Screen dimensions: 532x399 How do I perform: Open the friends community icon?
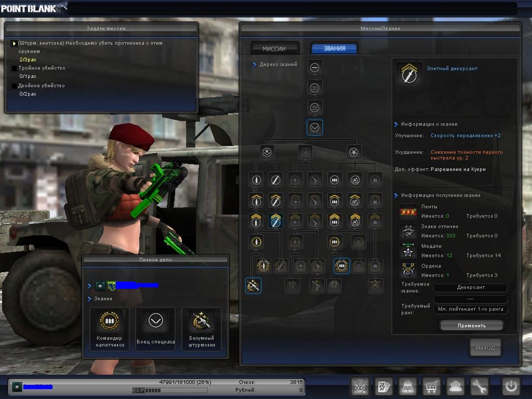[x=455, y=387]
